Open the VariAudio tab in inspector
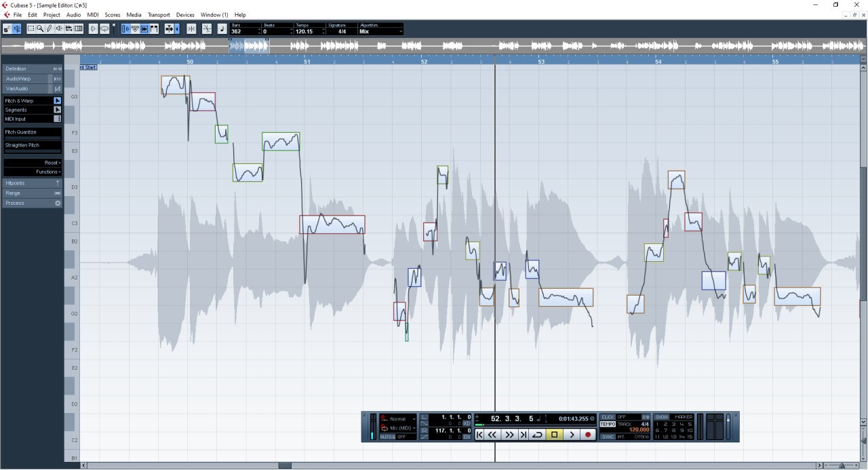 (33, 89)
